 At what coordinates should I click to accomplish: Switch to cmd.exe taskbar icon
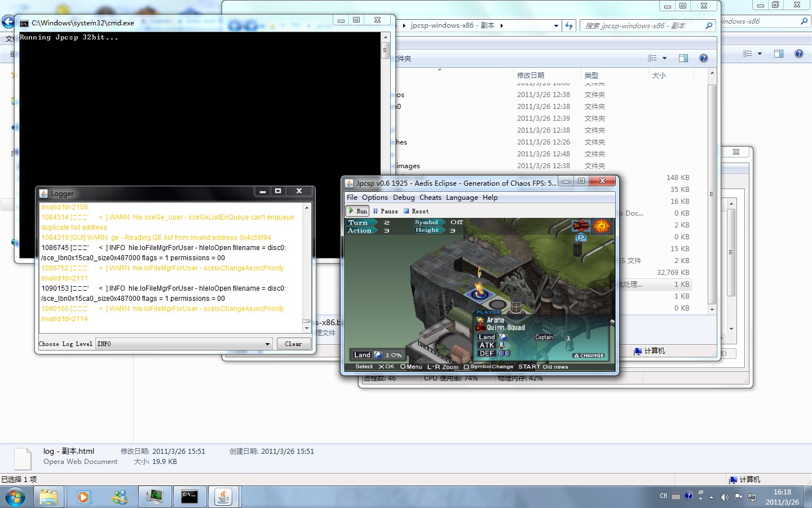pos(189,497)
